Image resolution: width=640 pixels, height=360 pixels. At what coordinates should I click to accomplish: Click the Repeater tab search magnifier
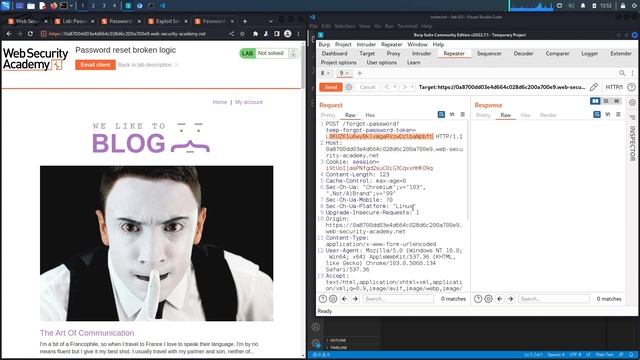coord(622,73)
